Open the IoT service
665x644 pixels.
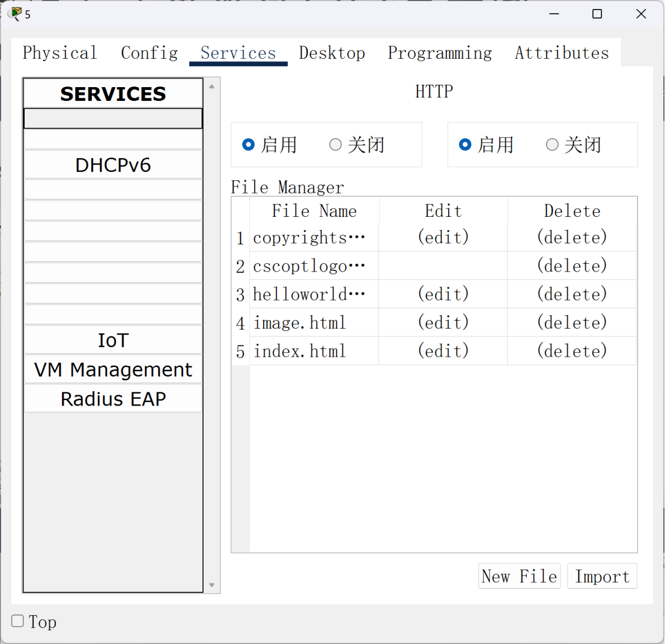pyautogui.click(x=113, y=341)
